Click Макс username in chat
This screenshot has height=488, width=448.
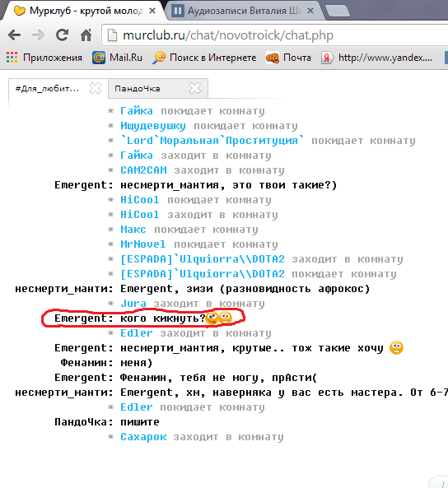(x=133, y=230)
